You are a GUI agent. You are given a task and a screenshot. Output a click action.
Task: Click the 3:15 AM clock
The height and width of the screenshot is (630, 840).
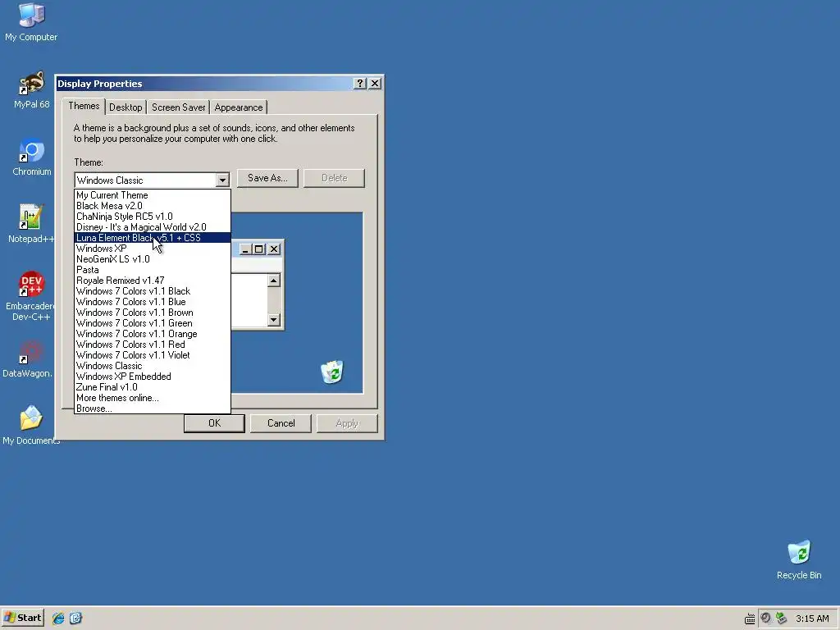pyautogui.click(x=812, y=619)
